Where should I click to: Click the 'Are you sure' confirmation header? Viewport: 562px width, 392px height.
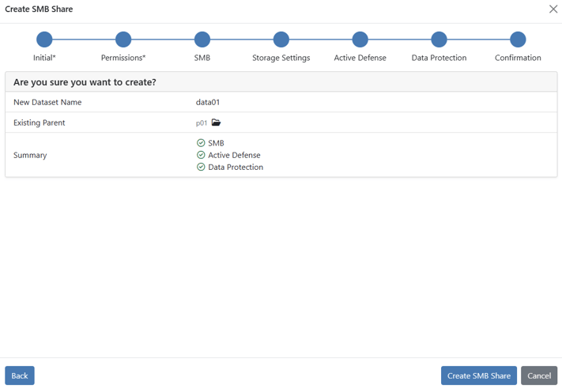[x=85, y=82]
